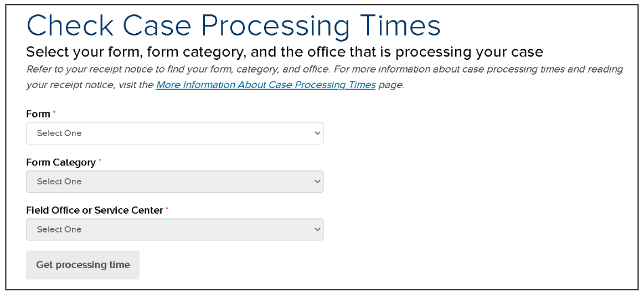Click the Field Office select chevron arrow

317,229
